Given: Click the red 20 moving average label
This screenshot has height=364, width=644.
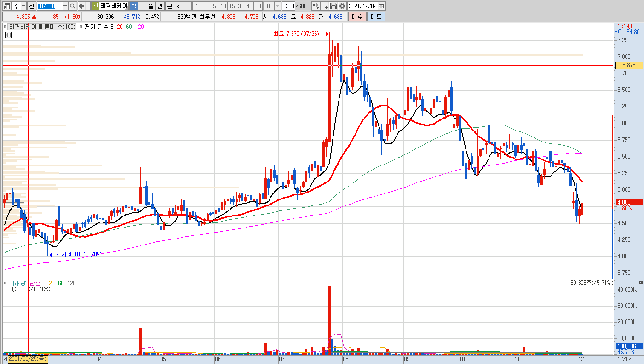Looking at the screenshot, I should click(x=120, y=27).
